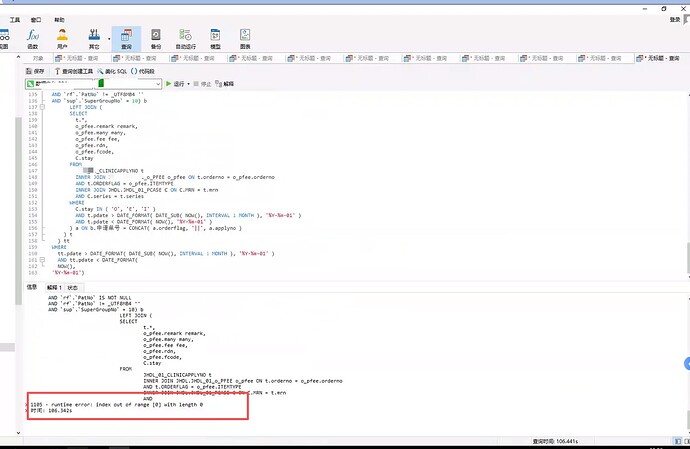
Task: Switch to the 对象 (Objects) tab
Action: 38,58
